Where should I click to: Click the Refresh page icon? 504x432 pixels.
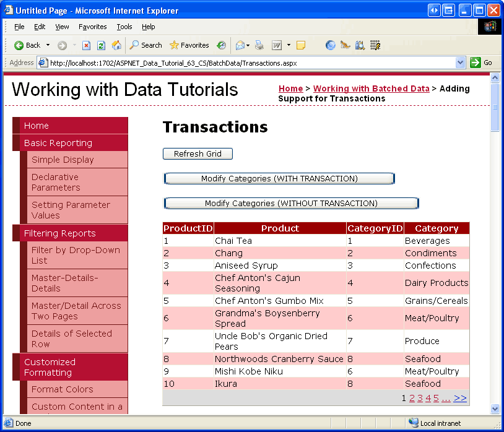tap(100, 45)
